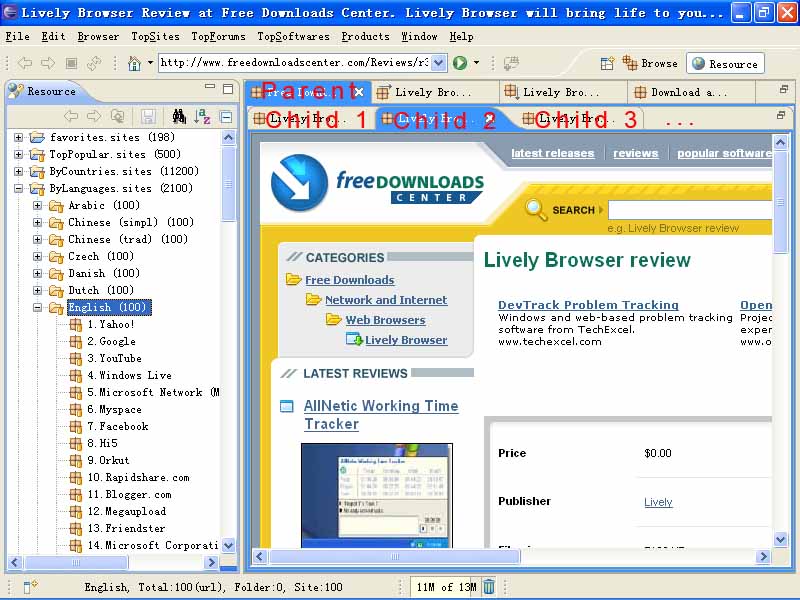
Task: Follow the Web Browsers category link
Action: point(385,320)
